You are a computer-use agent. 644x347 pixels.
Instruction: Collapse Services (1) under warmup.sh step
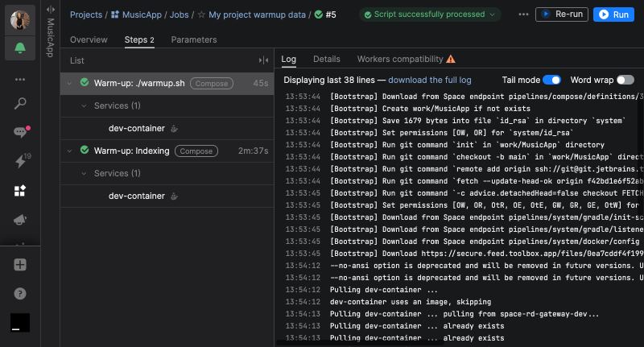pos(84,106)
